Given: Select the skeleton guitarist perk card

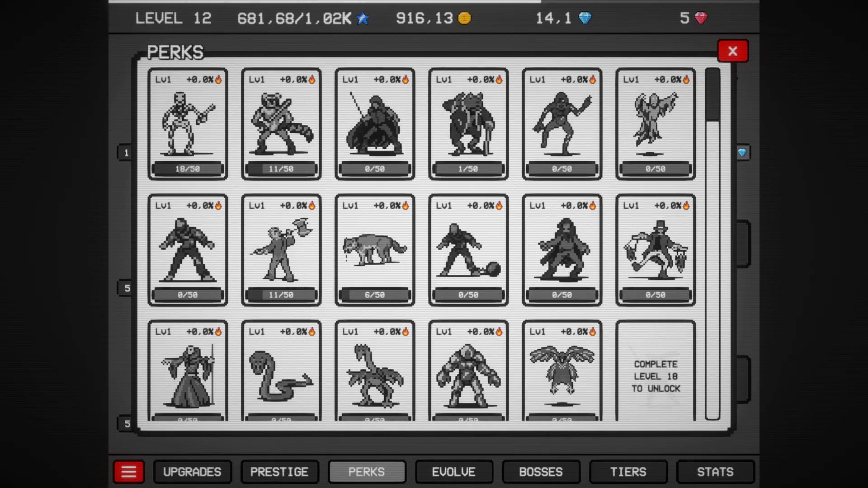Looking at the screenshot, I should [x=188, y=124].
